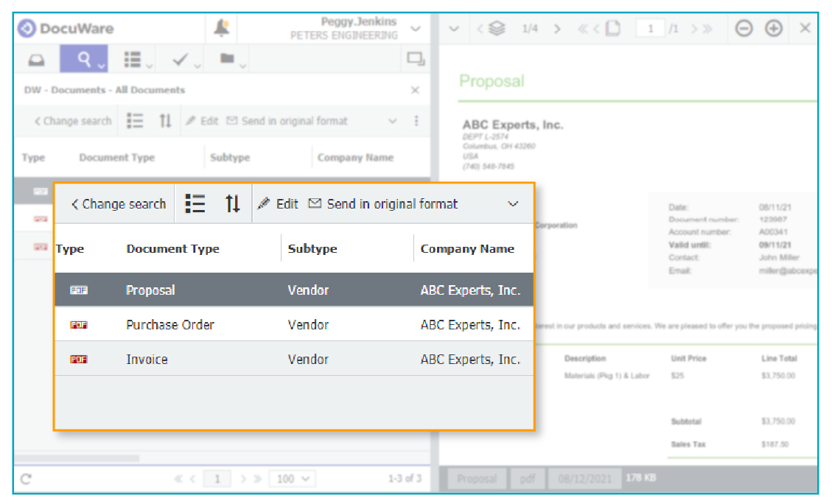This screenshot has height=504, width=832.
Task: Click the Subtype column header
Action: (312, 249)
